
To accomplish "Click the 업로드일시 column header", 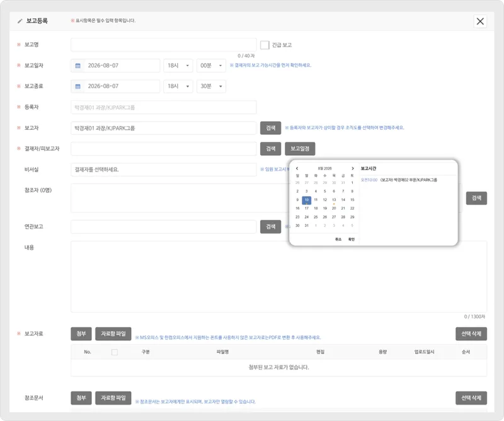I will [424, 352].
